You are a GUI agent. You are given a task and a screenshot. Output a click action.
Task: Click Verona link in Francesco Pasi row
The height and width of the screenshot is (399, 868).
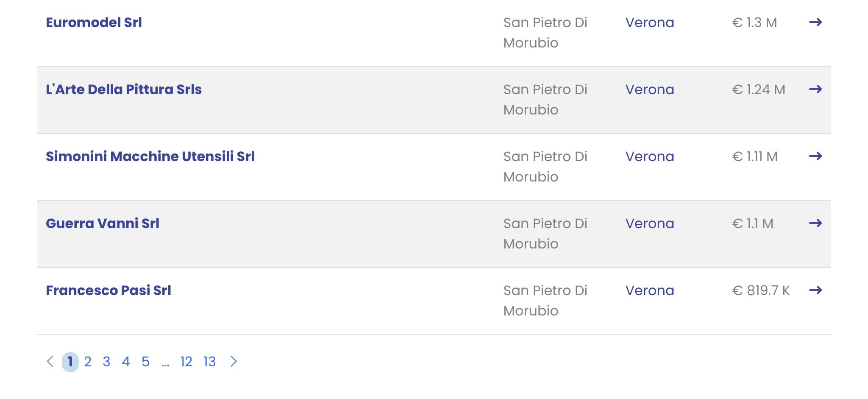(x=650, y=290)
